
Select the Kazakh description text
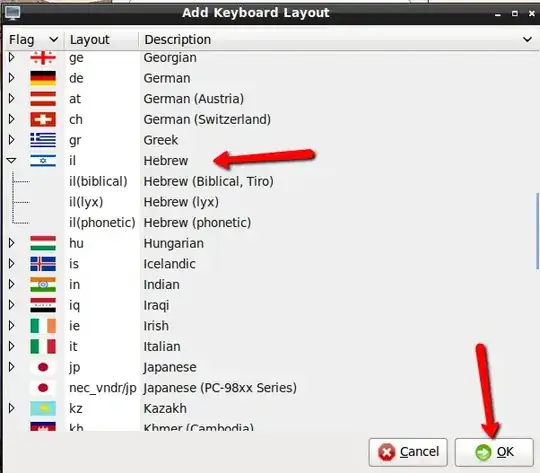click(x=165, y=409)
